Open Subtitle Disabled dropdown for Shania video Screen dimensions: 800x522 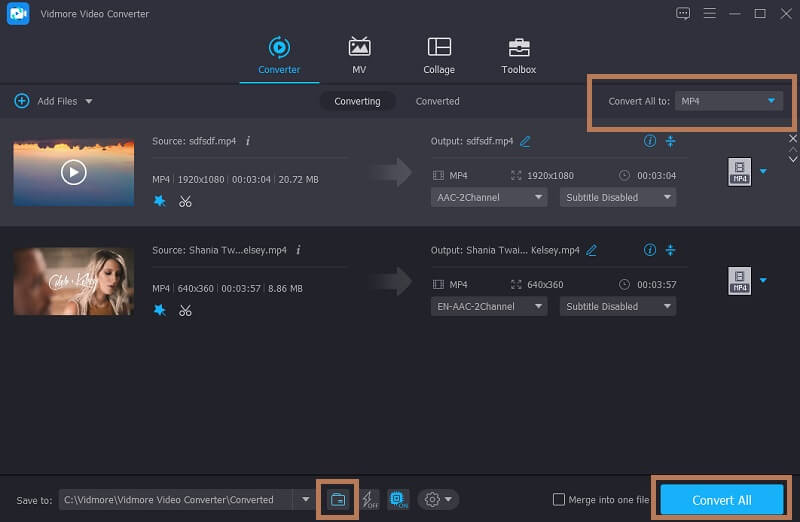[617, 306]
